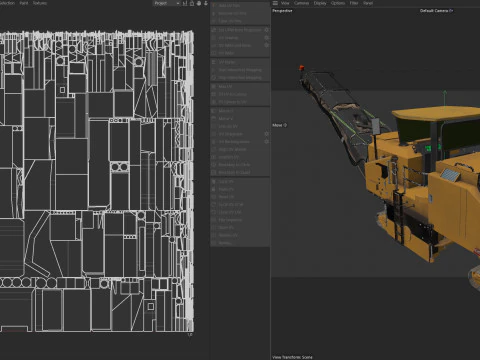Open the viewport View menu

click(x=285, y=3)
